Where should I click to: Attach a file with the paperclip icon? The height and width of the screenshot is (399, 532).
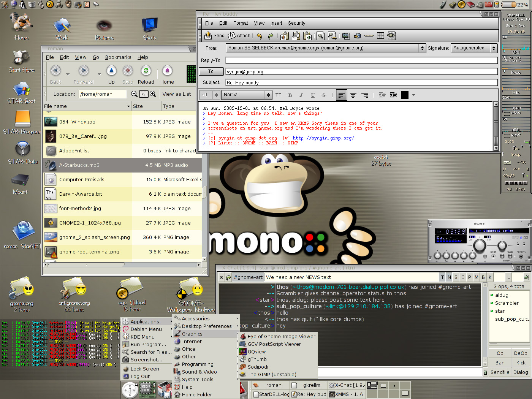pos(239,36)
